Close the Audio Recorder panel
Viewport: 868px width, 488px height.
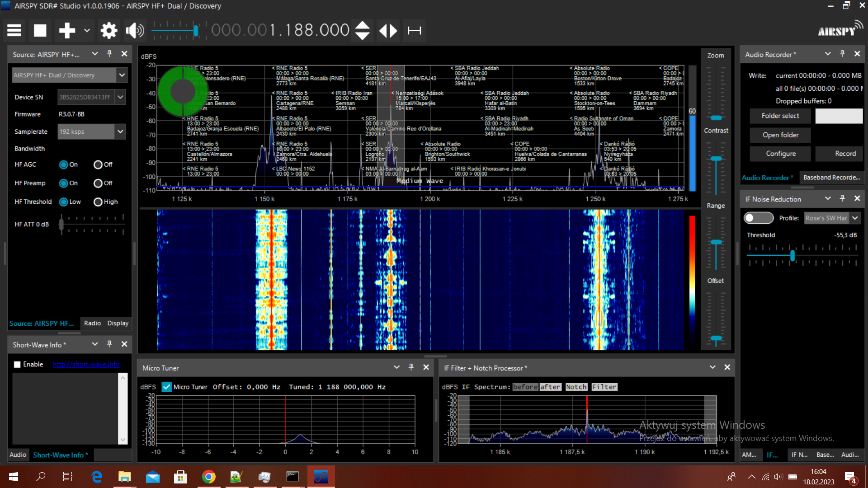pos(857,54)
